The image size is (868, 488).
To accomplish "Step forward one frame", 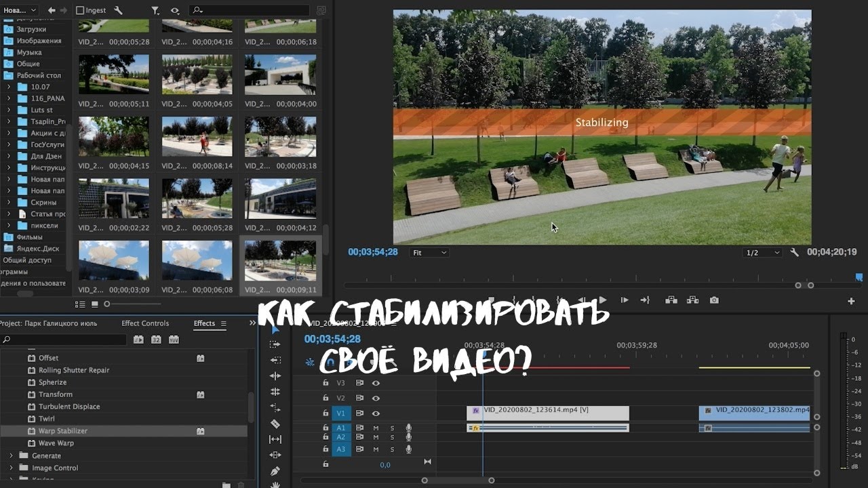I will coord(625,300).
